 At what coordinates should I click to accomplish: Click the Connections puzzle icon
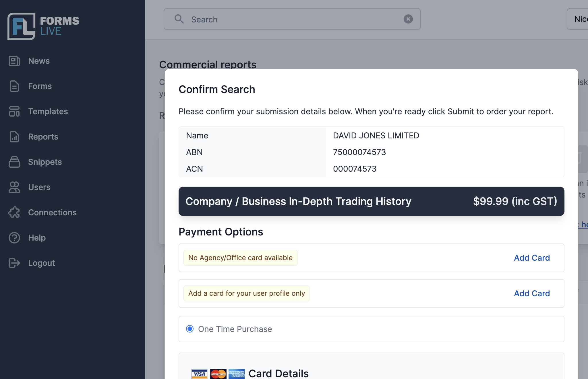point(14,212)
